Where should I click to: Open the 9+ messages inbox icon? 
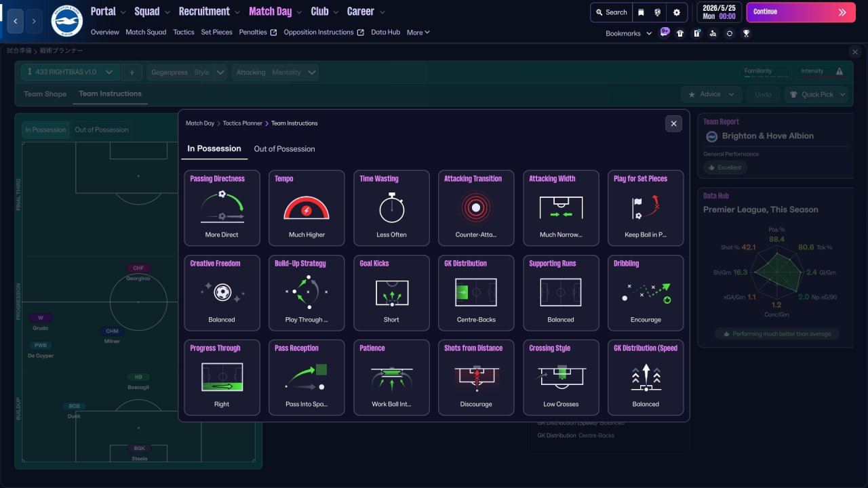pyautogui.click(x=664, y=33)
